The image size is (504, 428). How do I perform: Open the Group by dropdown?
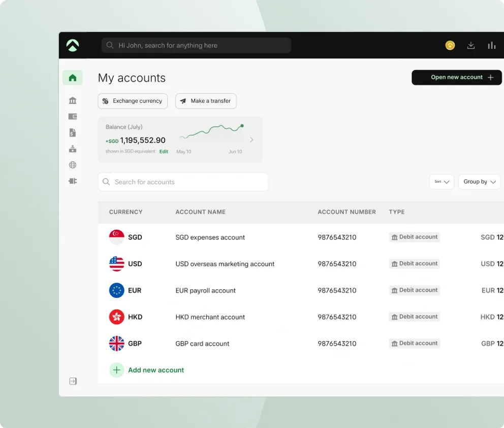point(479,181)
